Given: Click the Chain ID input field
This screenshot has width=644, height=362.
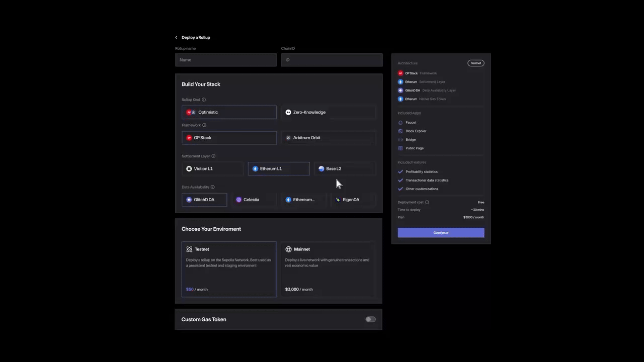Looking at the screenshot, I should tap(332, 60).
